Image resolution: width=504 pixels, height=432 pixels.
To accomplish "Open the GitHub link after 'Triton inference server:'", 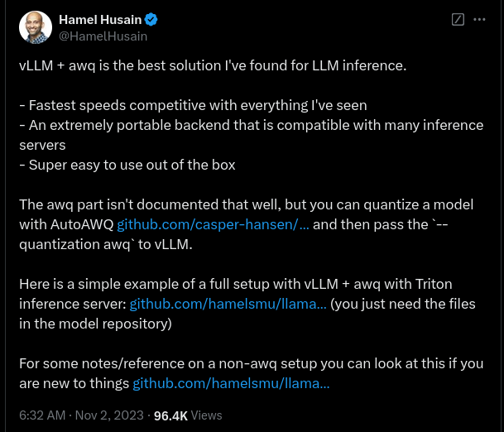I will [x=228, y=304].
